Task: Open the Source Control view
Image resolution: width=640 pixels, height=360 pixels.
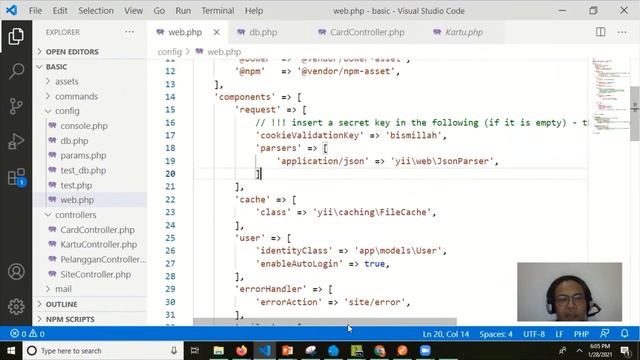Action: (x=16, y=106)
